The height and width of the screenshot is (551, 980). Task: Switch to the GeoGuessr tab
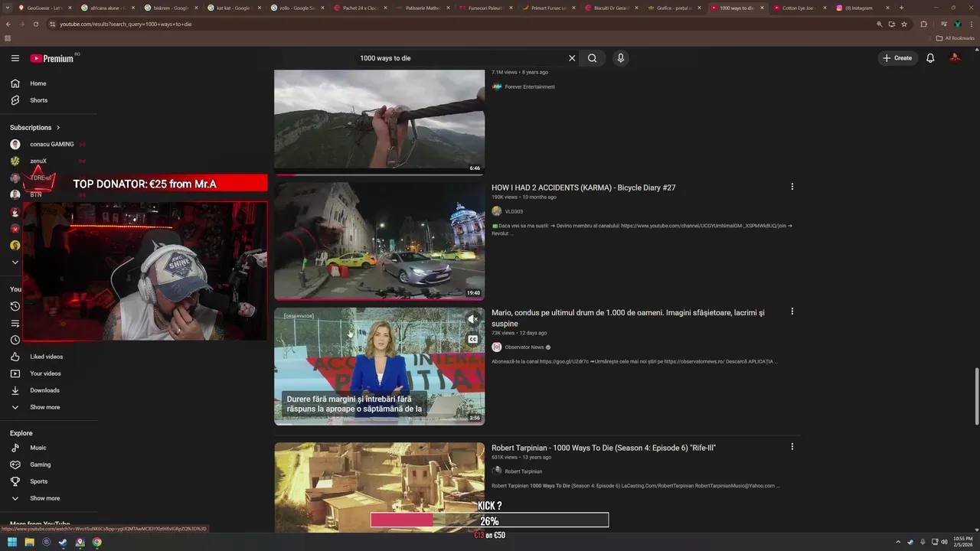[44, 8]
